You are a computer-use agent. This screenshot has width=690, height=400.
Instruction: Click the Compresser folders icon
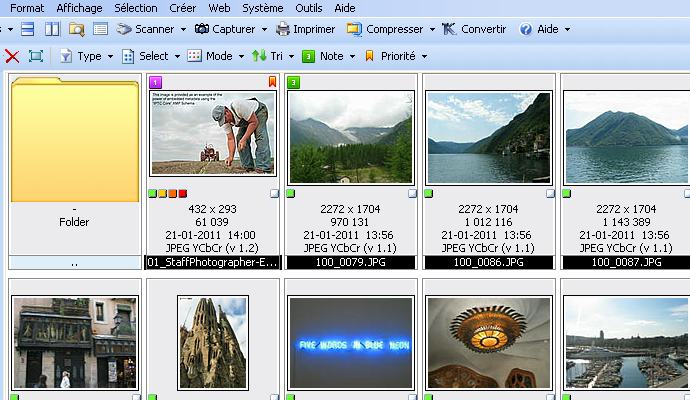click(354, 29)
